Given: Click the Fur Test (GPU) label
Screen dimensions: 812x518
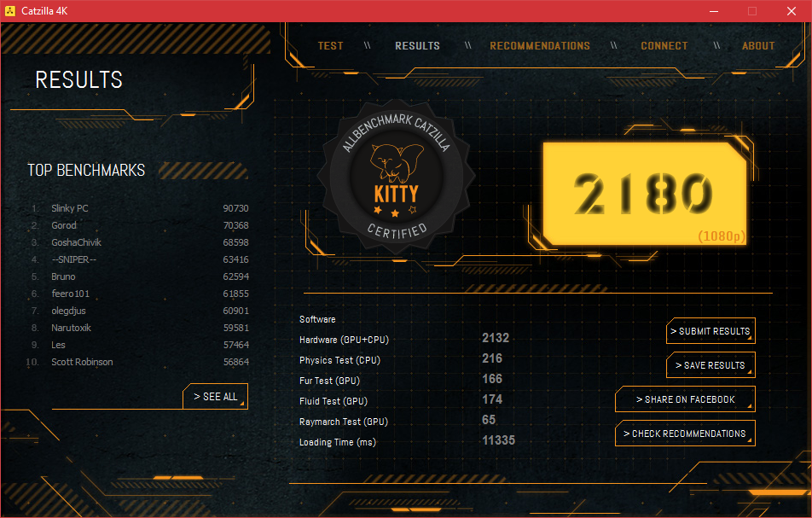Looking at the screenshot, I should [329, 381].
